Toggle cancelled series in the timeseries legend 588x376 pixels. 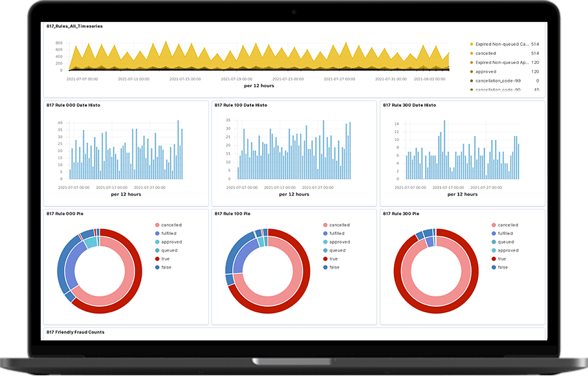485,53
